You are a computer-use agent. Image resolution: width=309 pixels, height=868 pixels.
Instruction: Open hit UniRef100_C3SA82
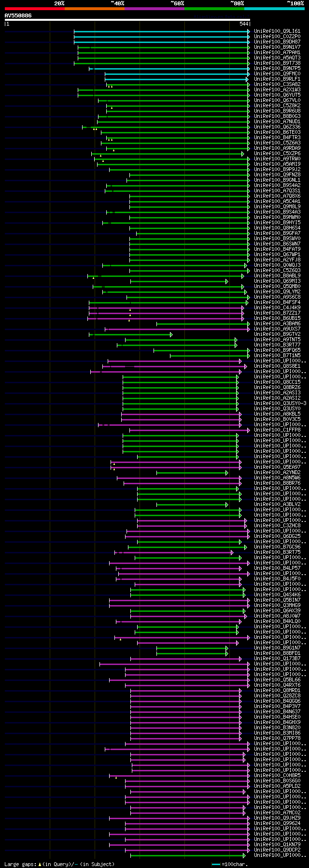pos(277,85)
